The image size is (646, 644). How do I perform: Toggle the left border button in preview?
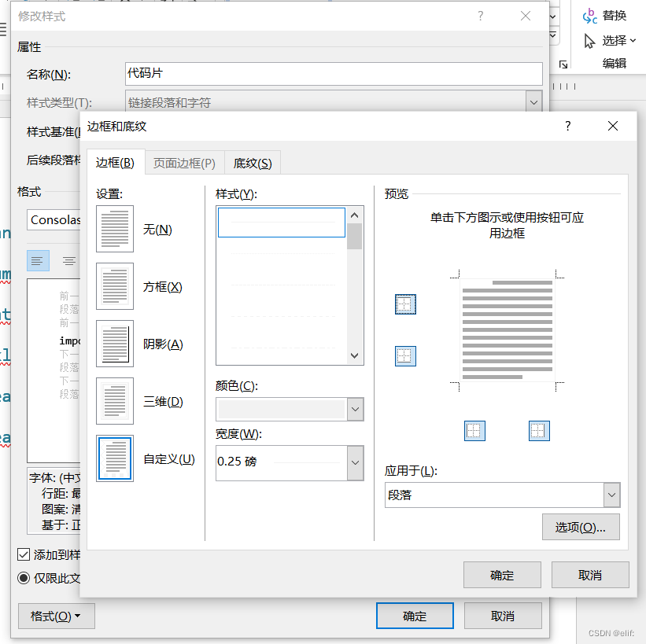[474, 431]
